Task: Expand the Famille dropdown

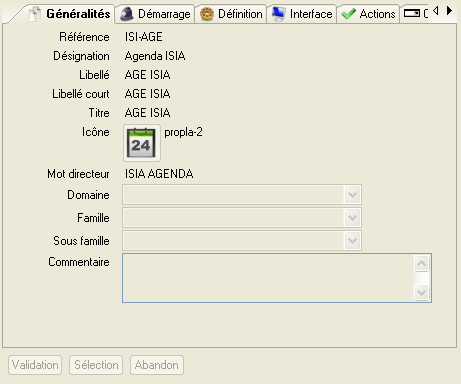Action: pos(352,218)
